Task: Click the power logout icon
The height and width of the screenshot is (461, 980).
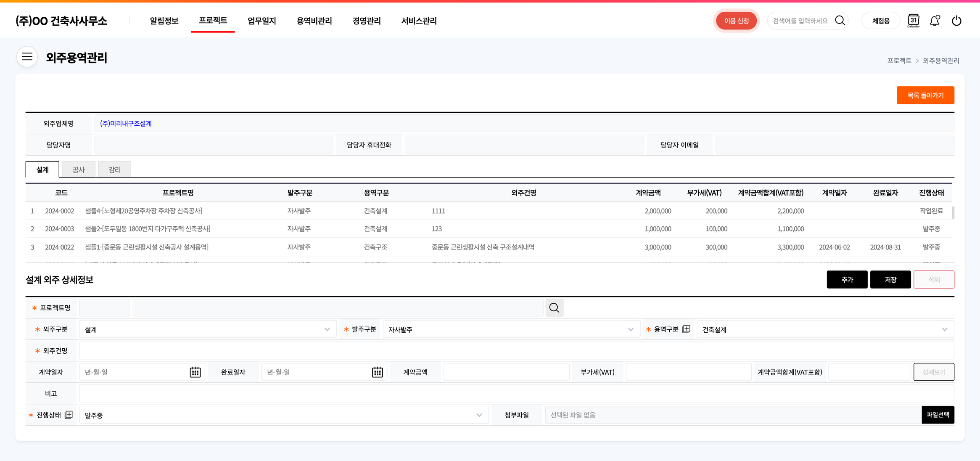Action: pos(956,21)
